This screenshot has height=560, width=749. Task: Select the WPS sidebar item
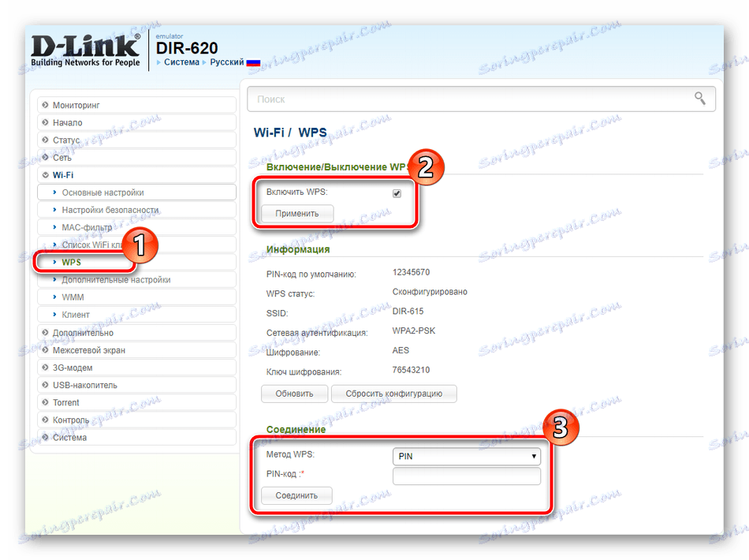136,263
